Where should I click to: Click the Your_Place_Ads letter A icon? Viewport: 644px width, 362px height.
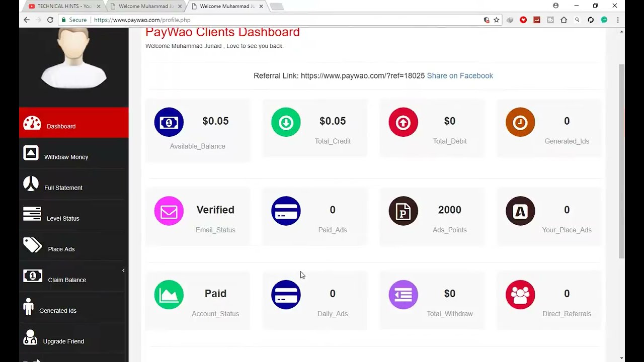click(x=520, y=211)
